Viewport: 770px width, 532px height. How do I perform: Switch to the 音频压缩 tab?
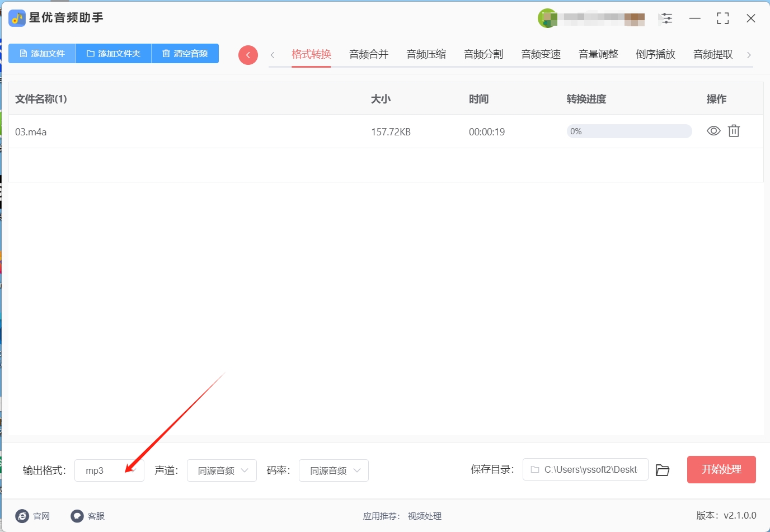(426, 54)
